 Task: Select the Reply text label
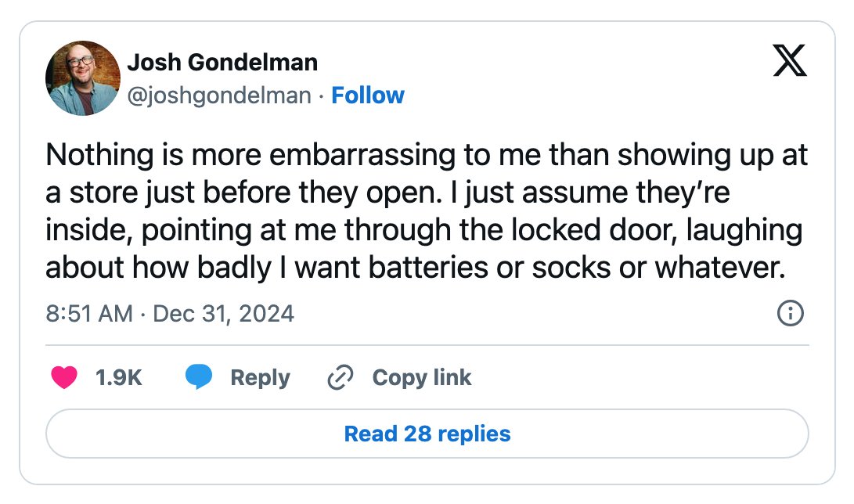pyautogui.click(x=261, y=378)
